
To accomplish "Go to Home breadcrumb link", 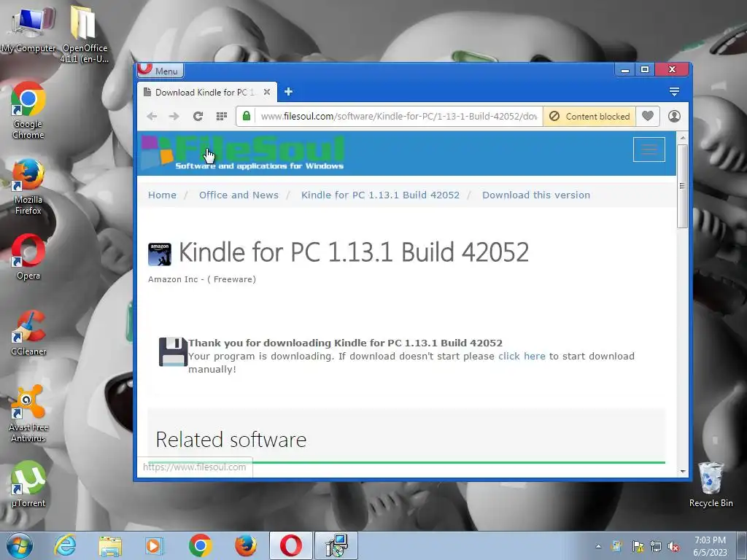I will (x=162, y=195).
